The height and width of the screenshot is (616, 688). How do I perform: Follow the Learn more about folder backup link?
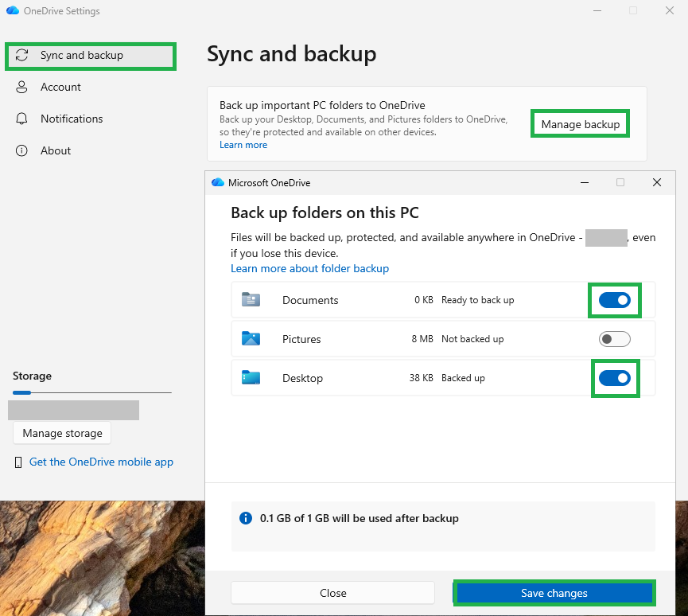point(309,268)
